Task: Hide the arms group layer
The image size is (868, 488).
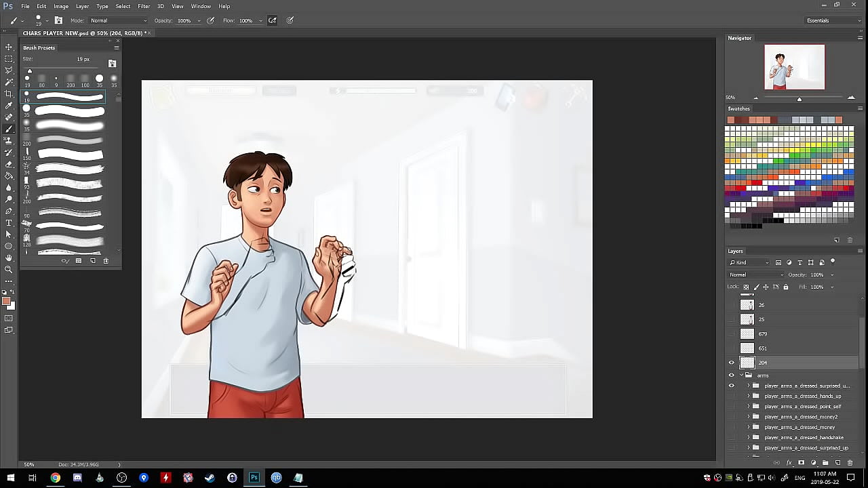Action: [x=731, y=375]
